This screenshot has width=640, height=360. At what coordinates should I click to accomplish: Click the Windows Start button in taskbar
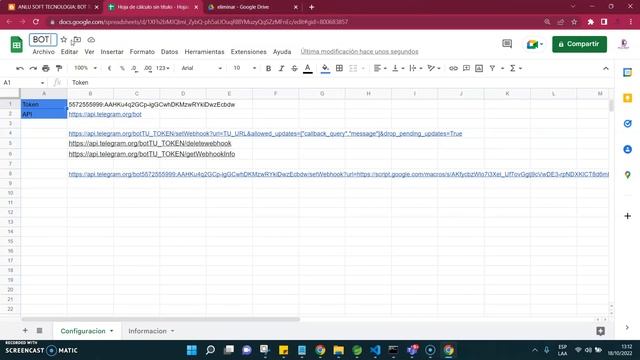pos(191,350)
